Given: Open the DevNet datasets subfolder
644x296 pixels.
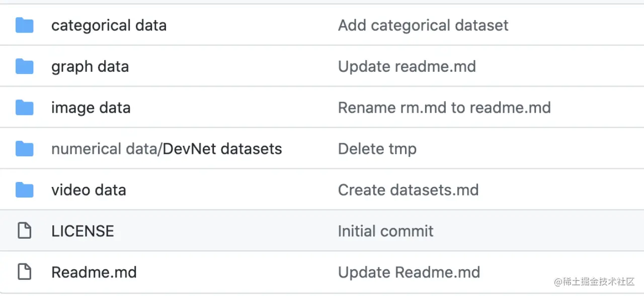Looking at the screenshot, I should tap(222, 149).
